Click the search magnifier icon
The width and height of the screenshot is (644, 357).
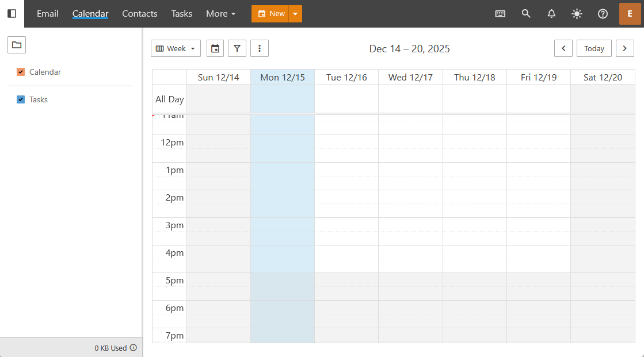[x=526, y=14]
